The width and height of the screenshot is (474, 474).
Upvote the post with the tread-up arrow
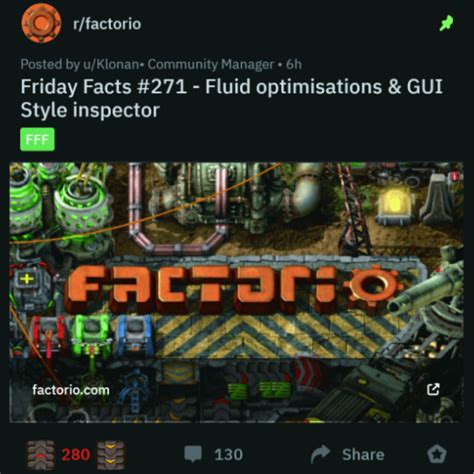41,455
